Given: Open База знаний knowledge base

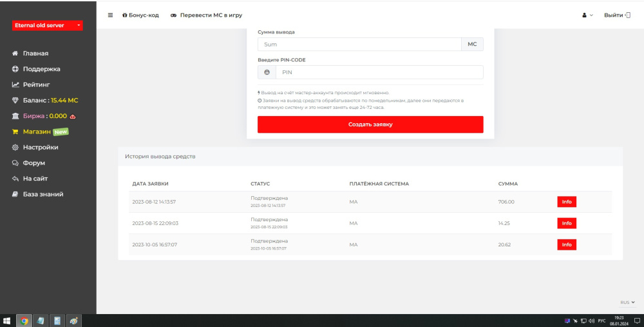Looking at the screenshot, I should (x=43, y=194).
